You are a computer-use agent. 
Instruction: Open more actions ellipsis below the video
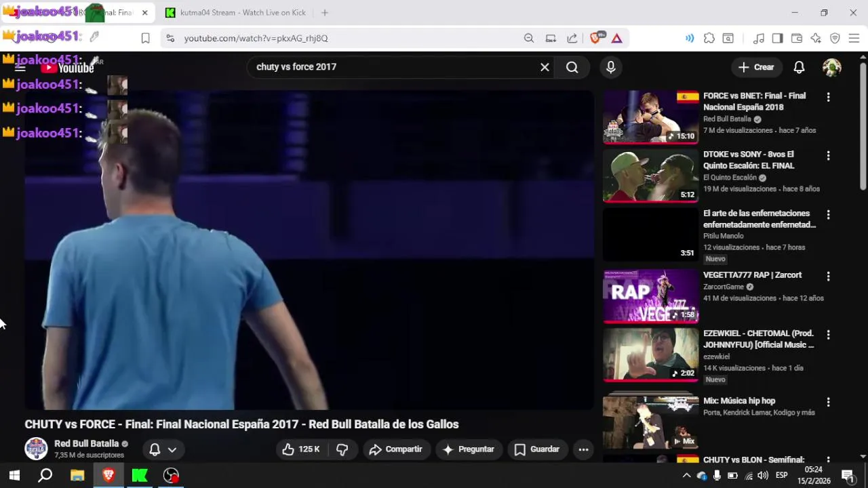point(583,449)
